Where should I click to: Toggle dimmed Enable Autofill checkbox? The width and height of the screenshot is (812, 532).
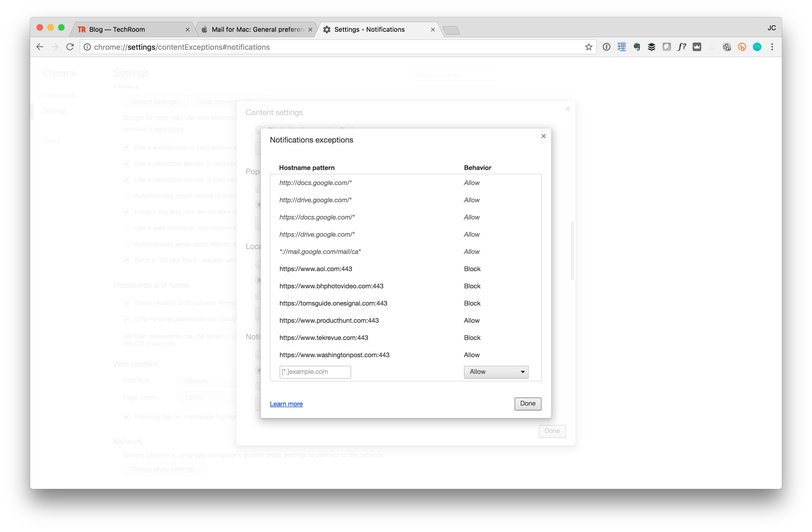pyautogui.click(x=127, y=303)
